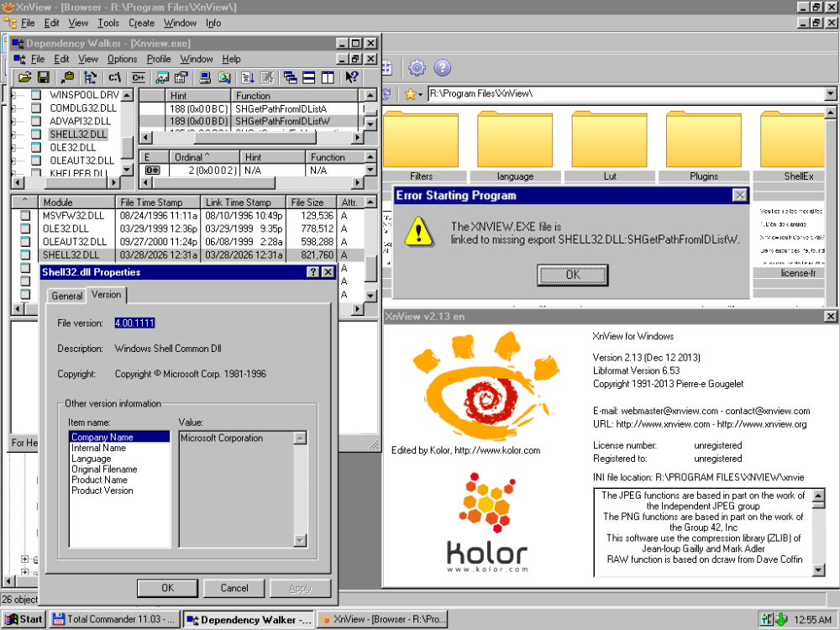Select the Filters folder thumbnail
This screenshot has height=630, width=840.
tap(421, 145)
